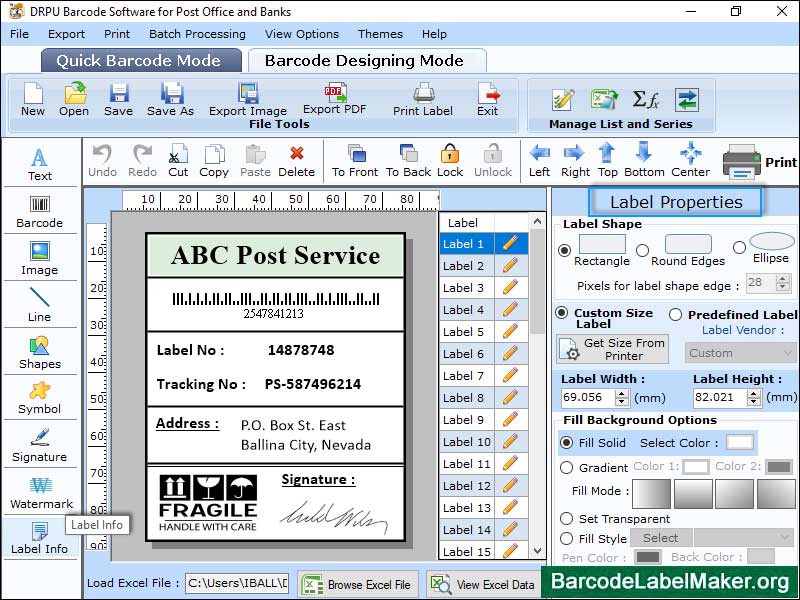Select Round Edges label shape
The image size is (800, 600).
click(x=643, y=251)
